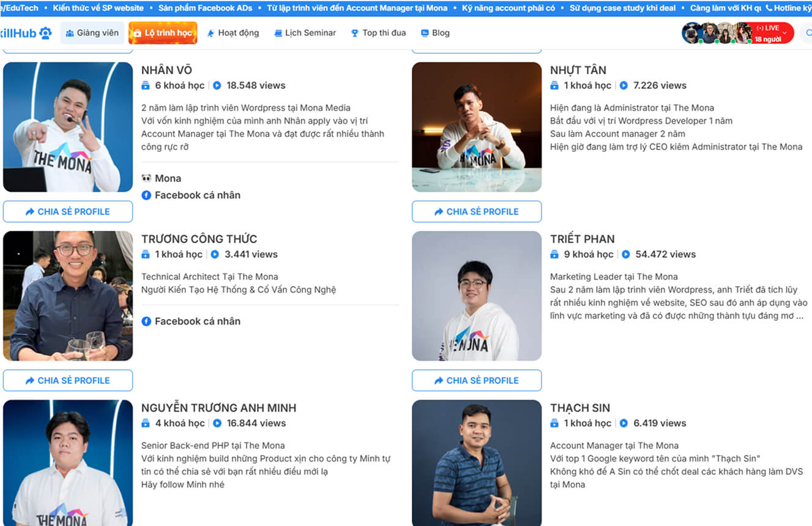
Task: Click the course icon beside 9 khoá học
Action: (x=554, y=255)
